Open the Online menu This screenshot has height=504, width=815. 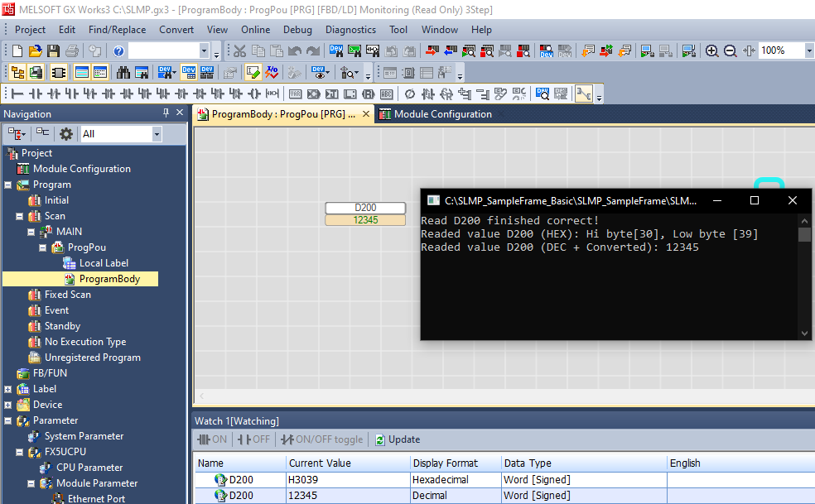(255, 30)
